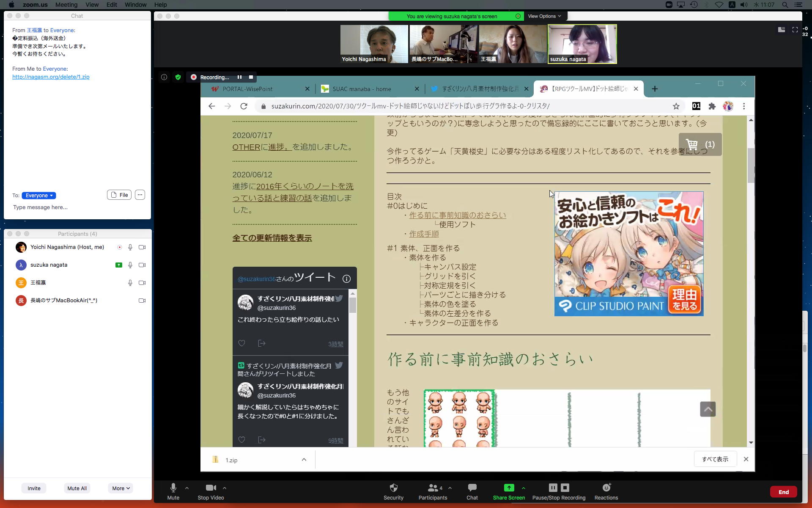Click the encryption green shield icon
This screenshot has width=812, height=508.
(x=178, y=77)
